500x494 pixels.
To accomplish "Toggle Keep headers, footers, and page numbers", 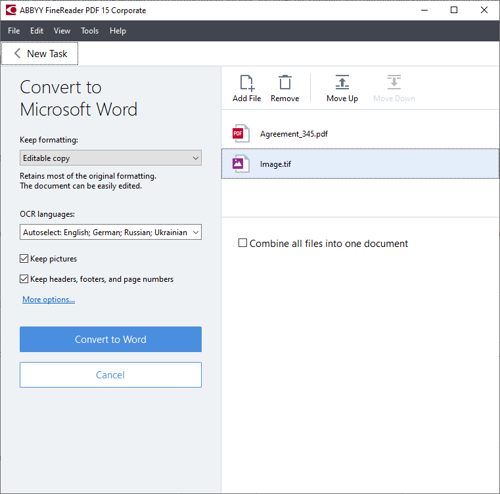I will 24,279.
